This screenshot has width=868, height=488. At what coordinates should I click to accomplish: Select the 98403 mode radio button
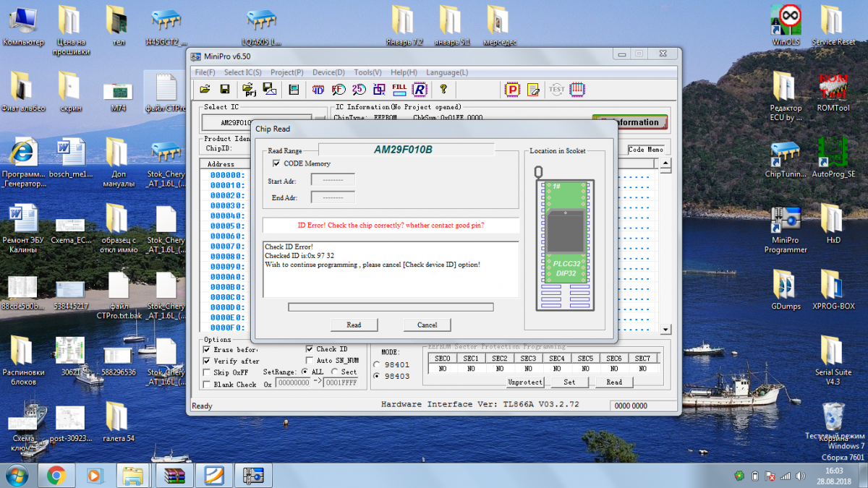[x=376, y=376]
